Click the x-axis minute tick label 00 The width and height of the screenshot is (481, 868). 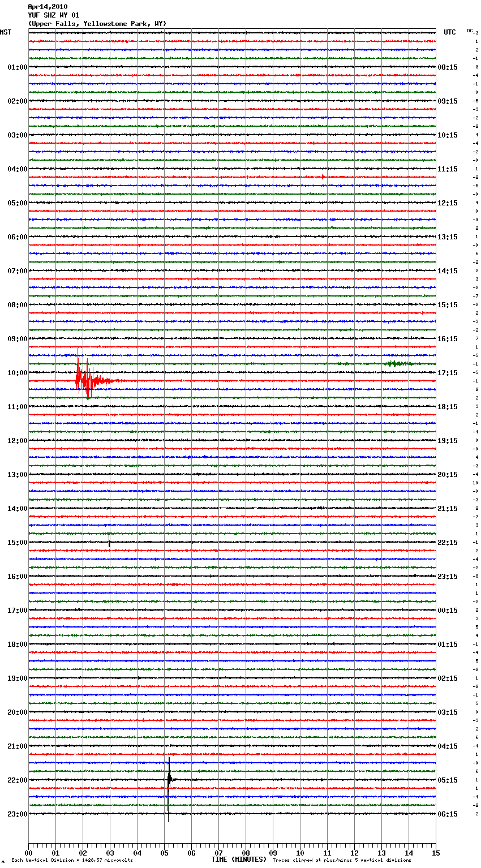pos(28,853)
